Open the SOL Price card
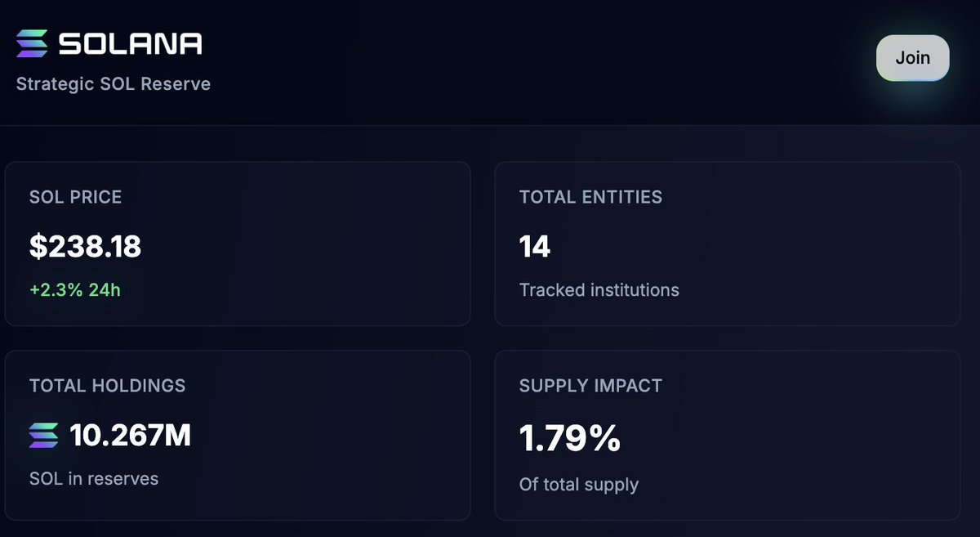This screenshot has height=537, width=980. coord(238,244)
